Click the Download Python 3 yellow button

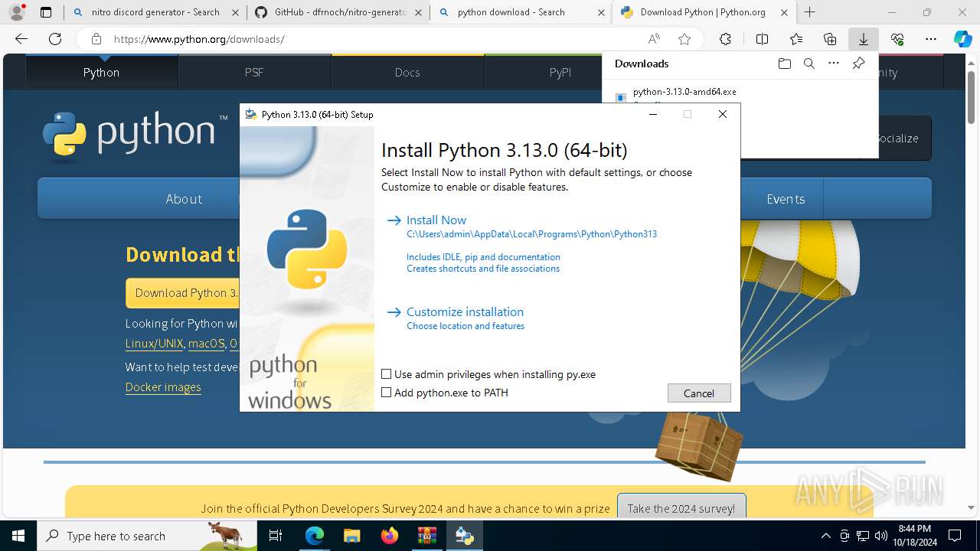coord(183,292)
